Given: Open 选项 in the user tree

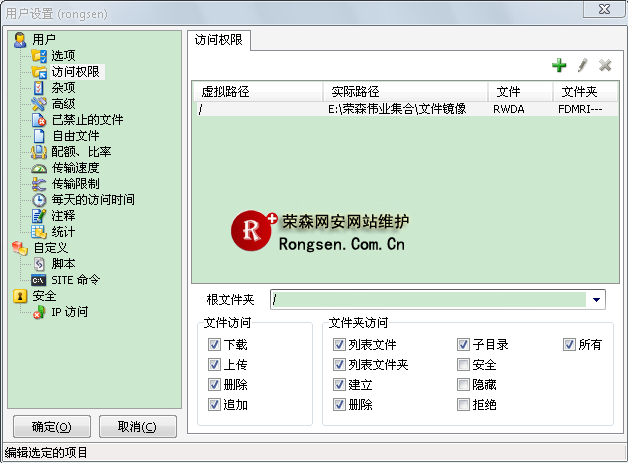Looking at the screenshot, I should (63, 55).
